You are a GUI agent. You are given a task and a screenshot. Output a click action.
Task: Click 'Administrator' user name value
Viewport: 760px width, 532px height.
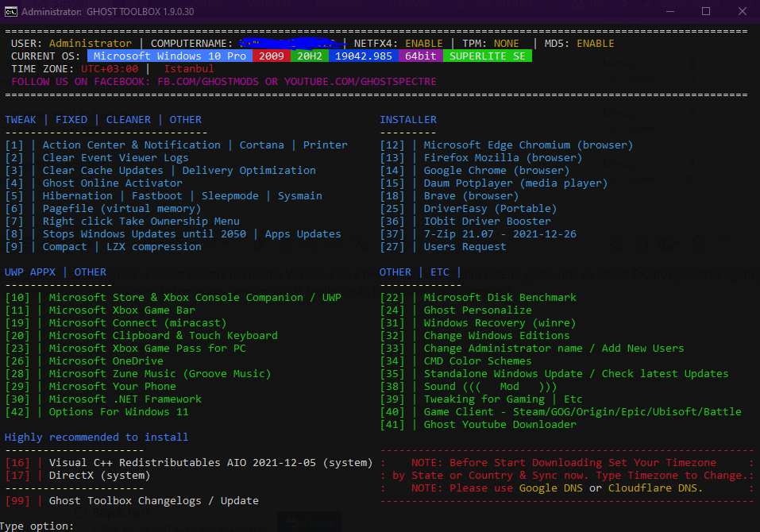91,43
